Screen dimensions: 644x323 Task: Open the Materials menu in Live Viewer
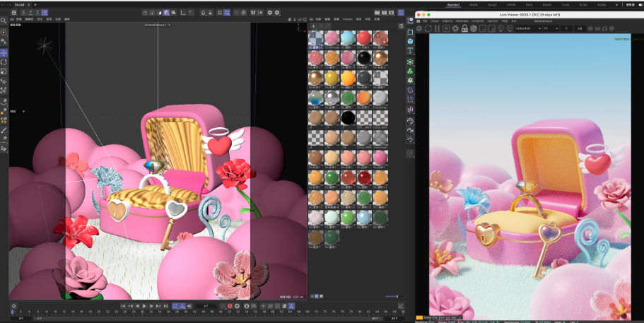click(461, 20)
